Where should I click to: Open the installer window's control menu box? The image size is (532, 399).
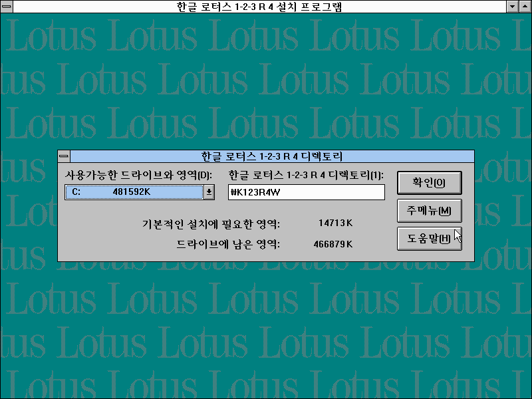click(7, 7)
